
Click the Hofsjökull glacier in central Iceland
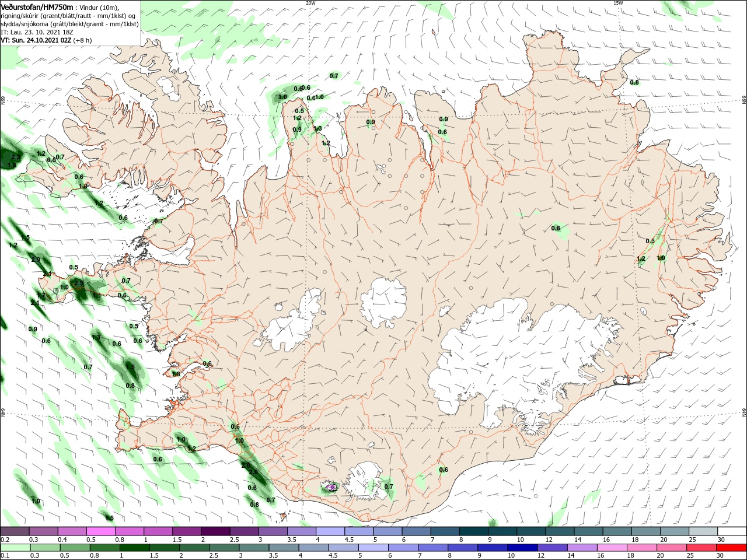(383, 302)
